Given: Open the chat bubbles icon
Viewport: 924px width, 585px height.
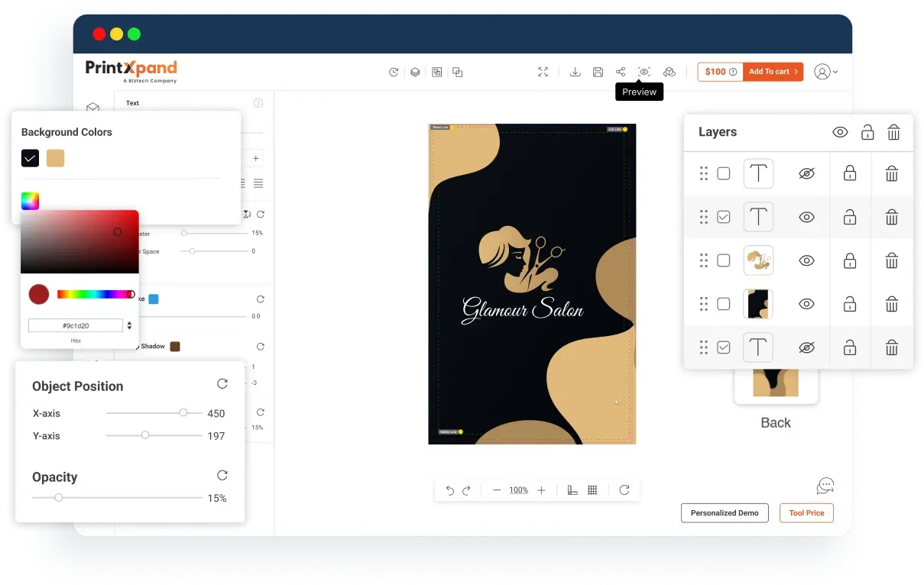Looking at the screenshot, I should [825, 486].
